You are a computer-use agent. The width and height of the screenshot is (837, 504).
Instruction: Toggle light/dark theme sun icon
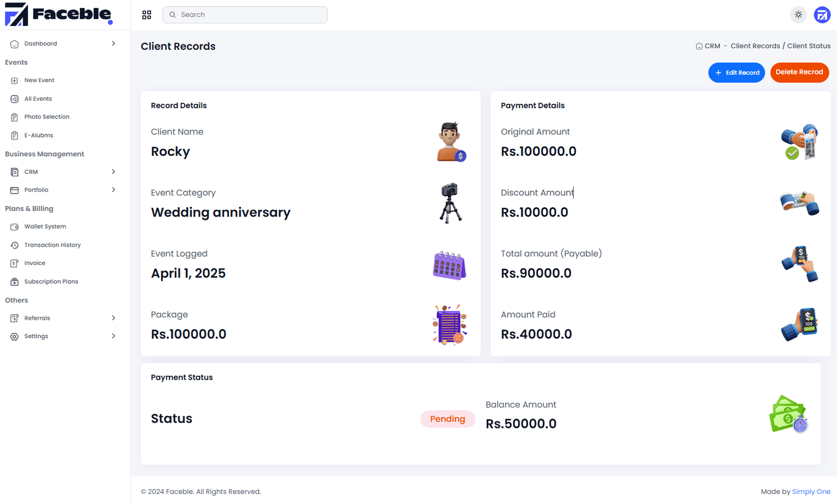(798, 15)
